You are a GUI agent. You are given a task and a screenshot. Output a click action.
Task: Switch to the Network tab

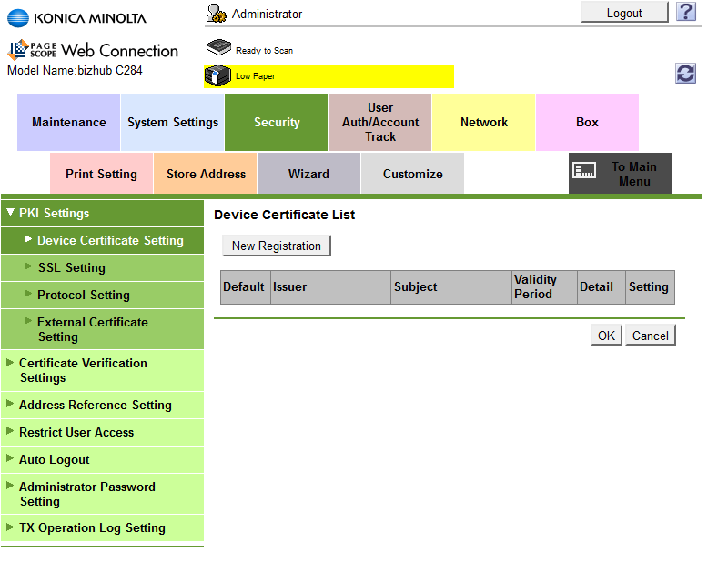(483, 122)
